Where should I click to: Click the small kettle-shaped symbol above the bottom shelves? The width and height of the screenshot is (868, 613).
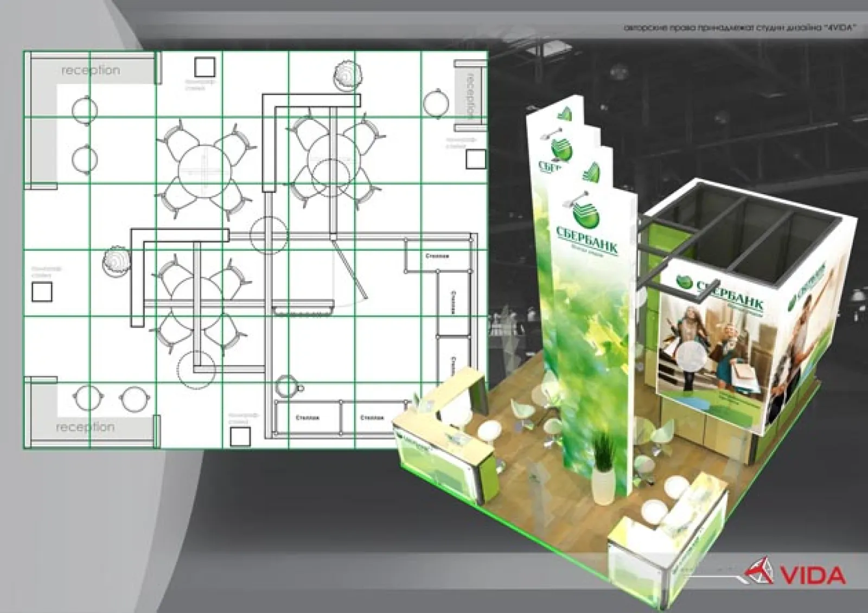click(288, 387)
